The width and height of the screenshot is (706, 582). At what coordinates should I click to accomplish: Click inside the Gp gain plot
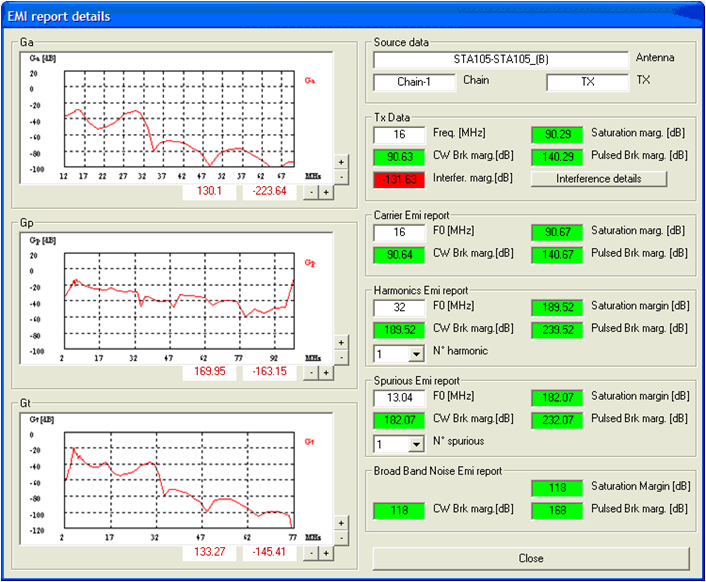point(179,301)
